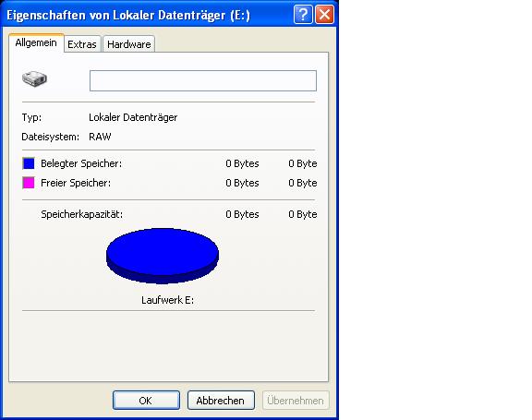Click the blue Belegter Speicher swatch
532x420 pixels.
(x=29, y=163)
